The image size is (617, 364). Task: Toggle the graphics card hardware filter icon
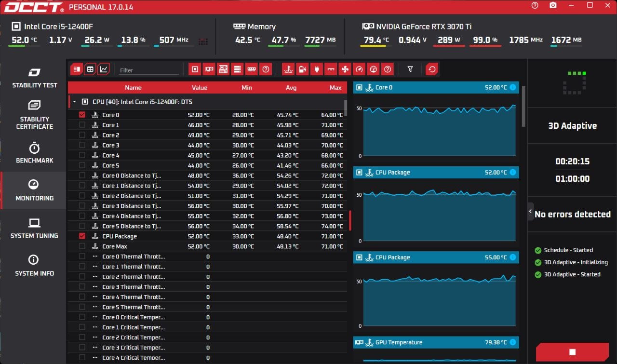coord(209,69)
